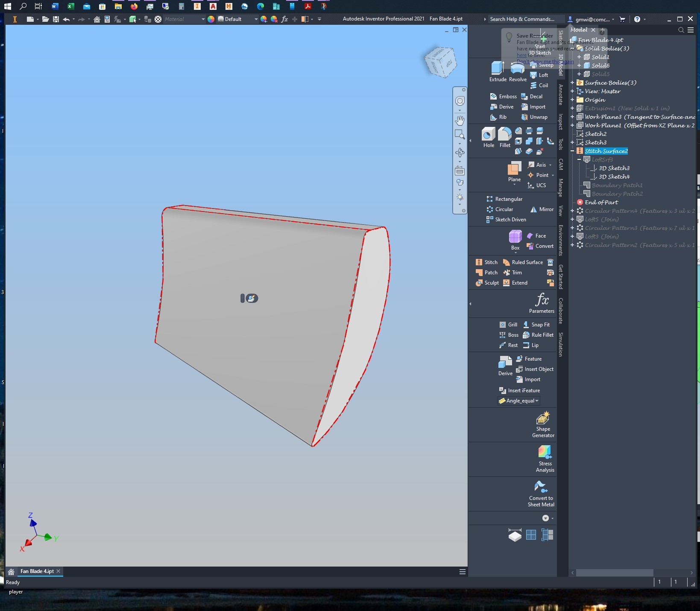Activate the Hole tool
This screenshot has height=611, width=700.
[x=489, y=137]
